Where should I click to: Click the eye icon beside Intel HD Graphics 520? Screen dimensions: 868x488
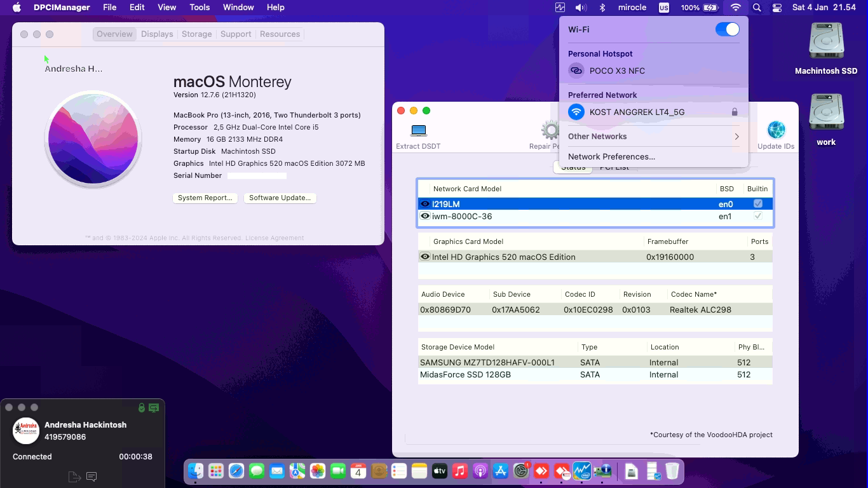(x=425, y=257)
